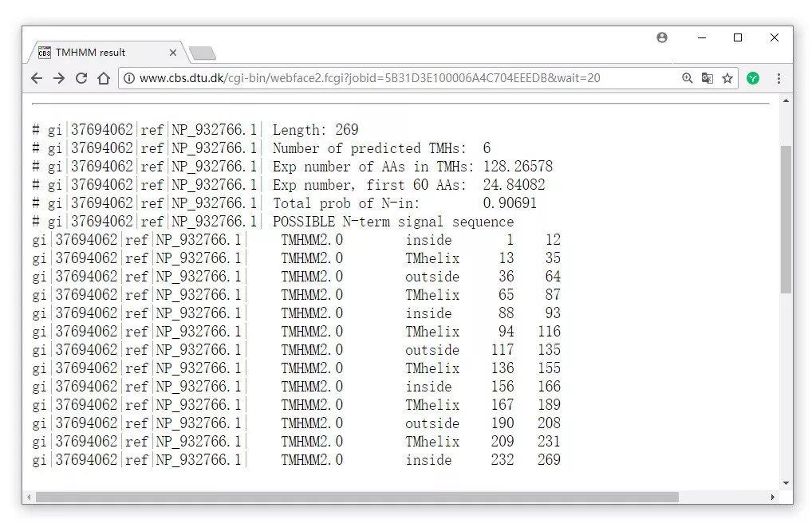The height and width of the screenshot is (531, 812).
Task: Click 'inside' in the 156–166 row
Action: [x=429, y=387]
